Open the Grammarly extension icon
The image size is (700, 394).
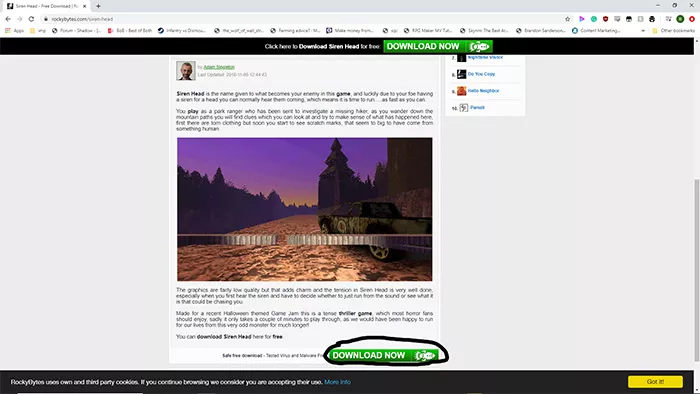pyautogui.click(x=594, y=19)
